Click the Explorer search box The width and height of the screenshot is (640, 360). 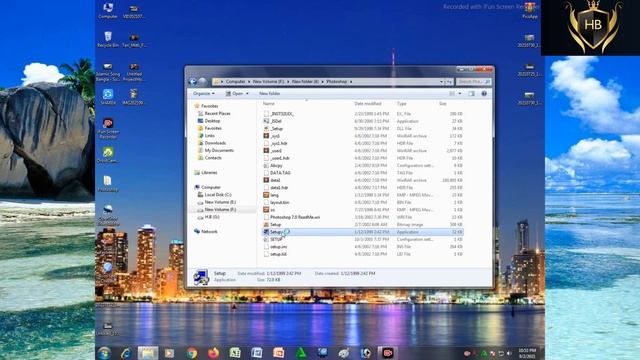tap(473, 82)
